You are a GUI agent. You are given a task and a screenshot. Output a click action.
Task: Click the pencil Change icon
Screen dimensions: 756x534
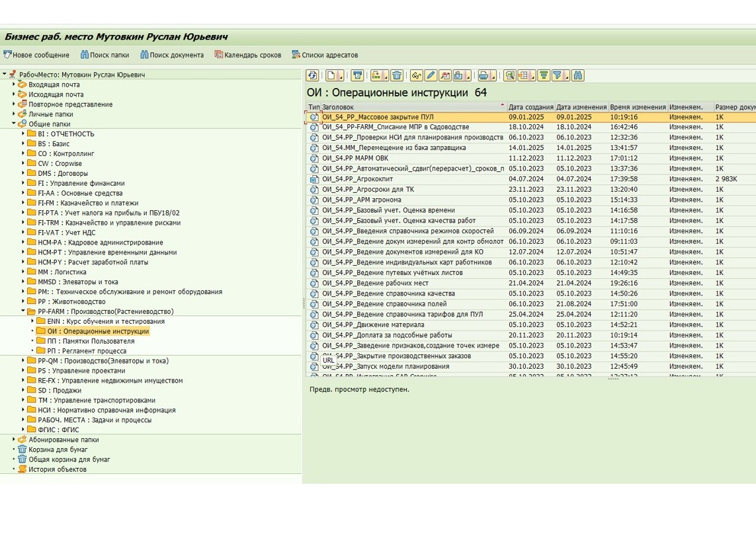tap(431, 75)
